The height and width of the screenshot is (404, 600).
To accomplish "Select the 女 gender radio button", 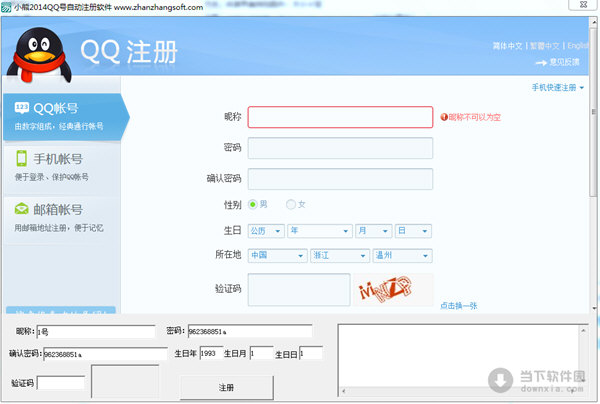I will (x=291, y=204).
